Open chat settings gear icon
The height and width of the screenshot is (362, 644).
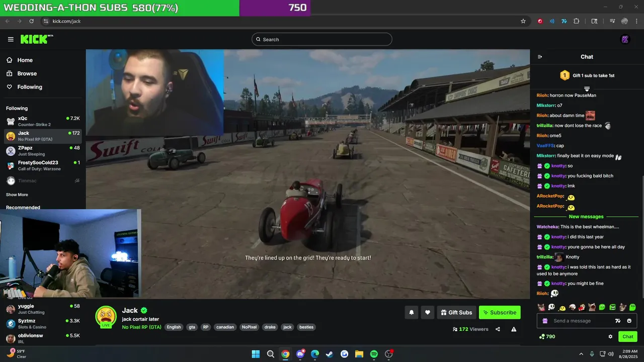610,336
